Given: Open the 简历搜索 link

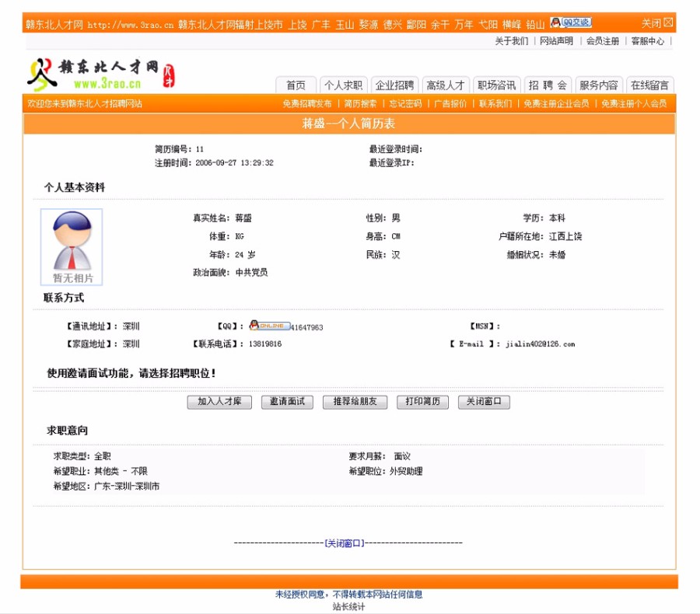Looking at the screenshot, I should point(355,103).
